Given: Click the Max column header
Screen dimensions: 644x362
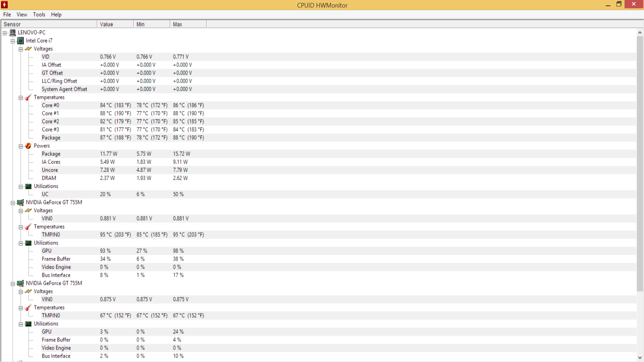Looking at the screenshot, I should tap(188, 24).
